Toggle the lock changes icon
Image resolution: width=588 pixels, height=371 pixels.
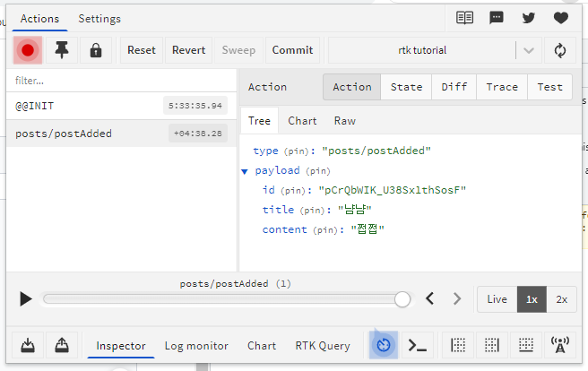(x=95, y=50)
